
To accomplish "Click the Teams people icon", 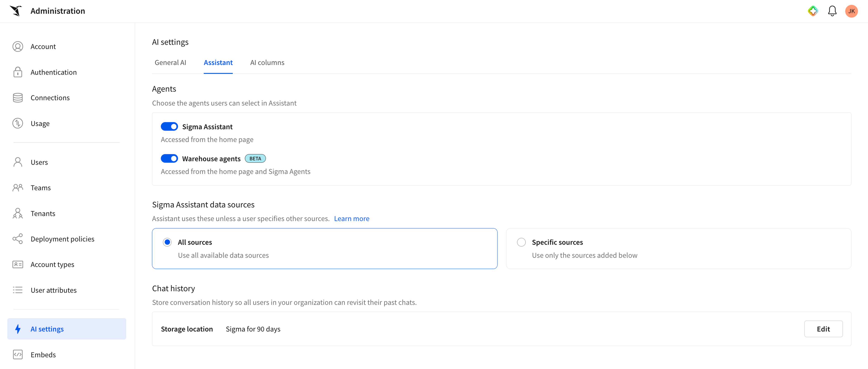I will 18,188.
